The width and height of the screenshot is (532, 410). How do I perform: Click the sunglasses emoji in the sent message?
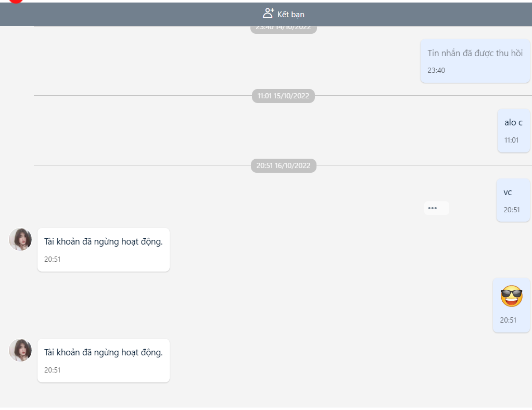511,296
